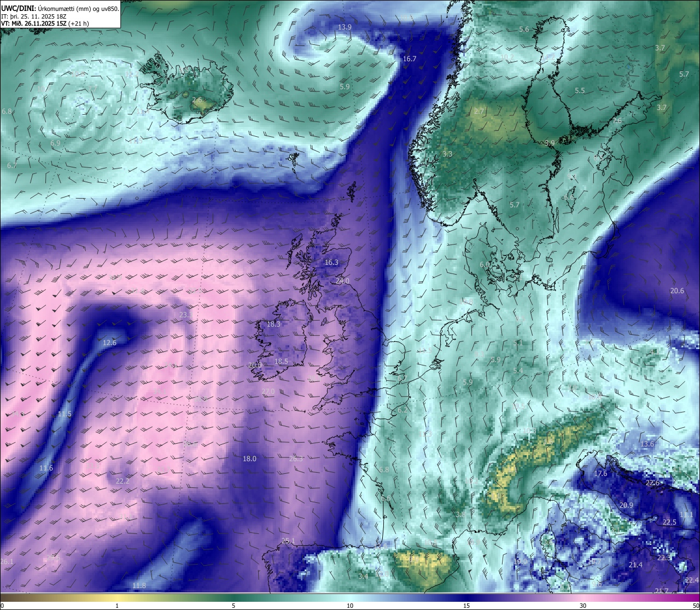This screenshot has width=700, height=610.
Task: Click the "13.6" value label
Action: click(x=647, y=444)
